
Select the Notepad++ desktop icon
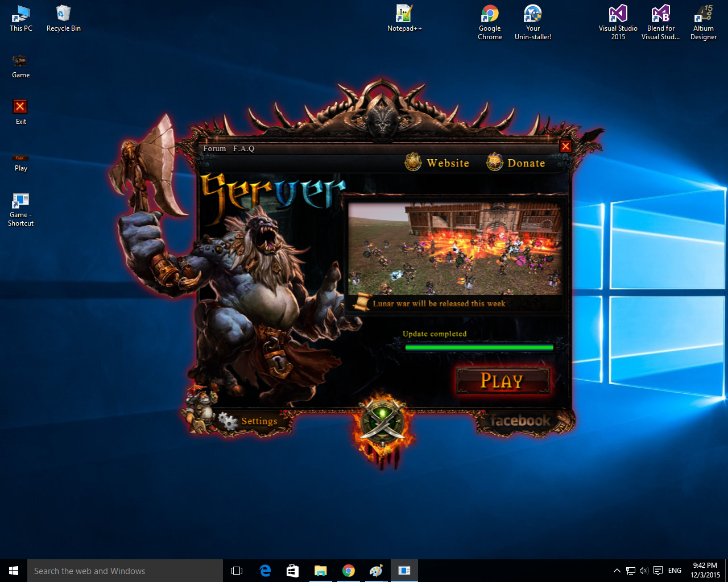404,18
